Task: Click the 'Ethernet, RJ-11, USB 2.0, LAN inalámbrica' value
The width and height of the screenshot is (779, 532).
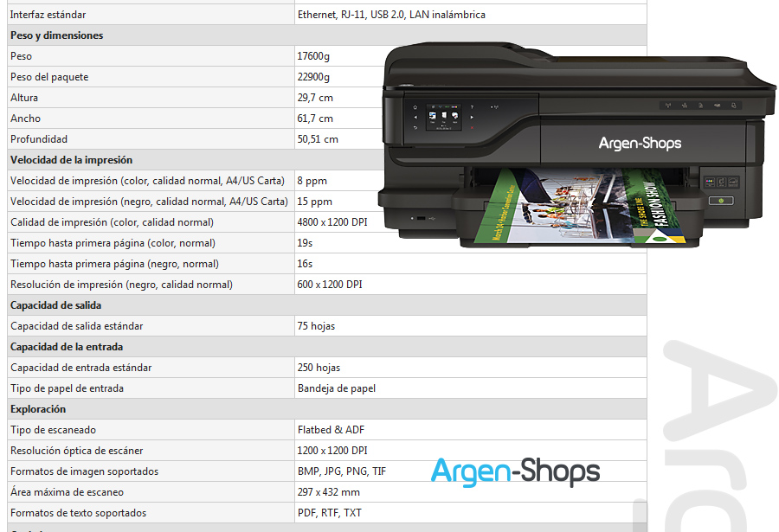Action: click(x=391, y=15)
